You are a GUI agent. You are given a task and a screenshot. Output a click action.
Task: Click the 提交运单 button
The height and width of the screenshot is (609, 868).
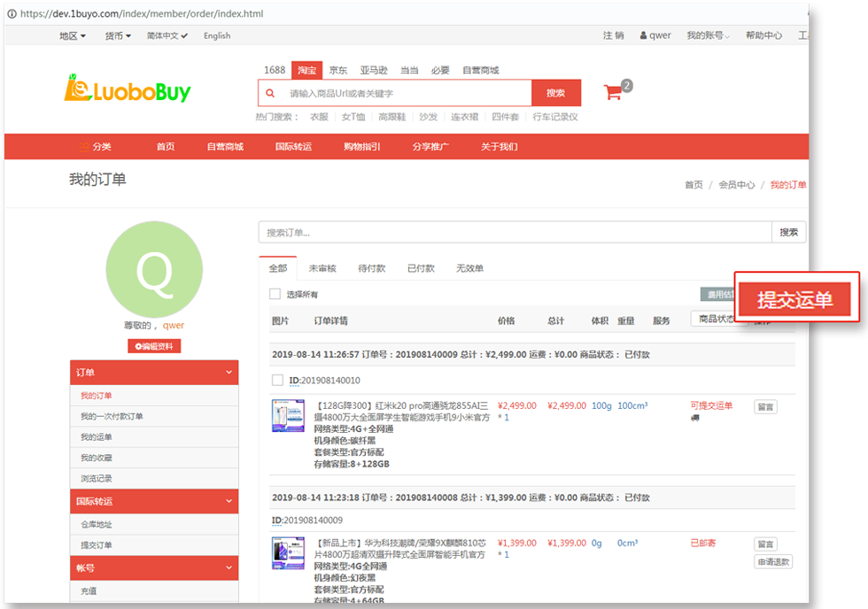click(x=795, y=299)
